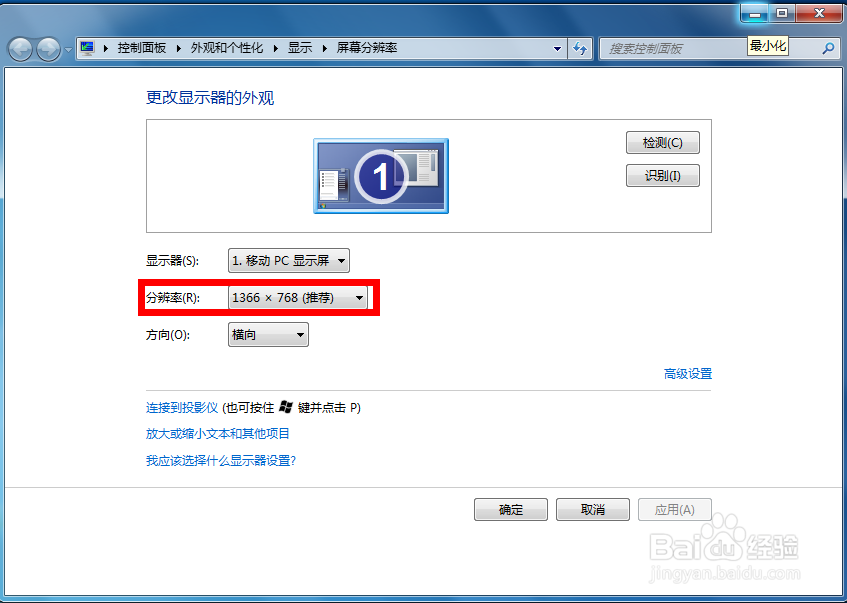The image size is (847, 603).
Task: Click the 检测(C) detect button
Action: [663, 143]
